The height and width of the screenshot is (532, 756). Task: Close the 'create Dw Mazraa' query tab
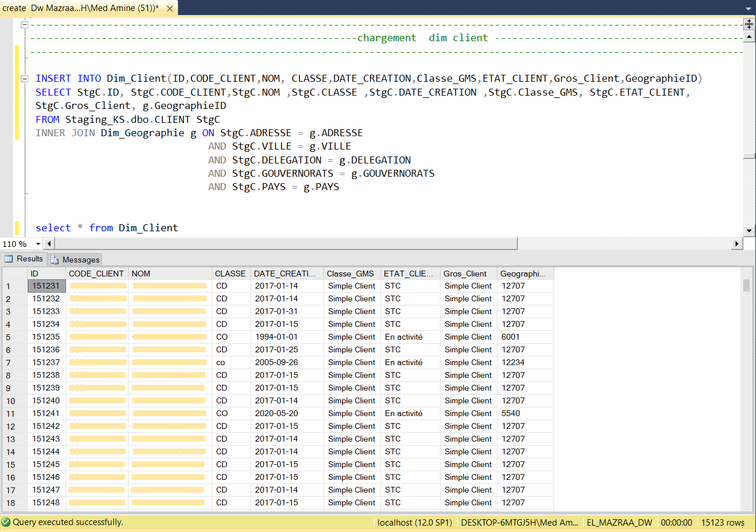(x=170, y=8)
